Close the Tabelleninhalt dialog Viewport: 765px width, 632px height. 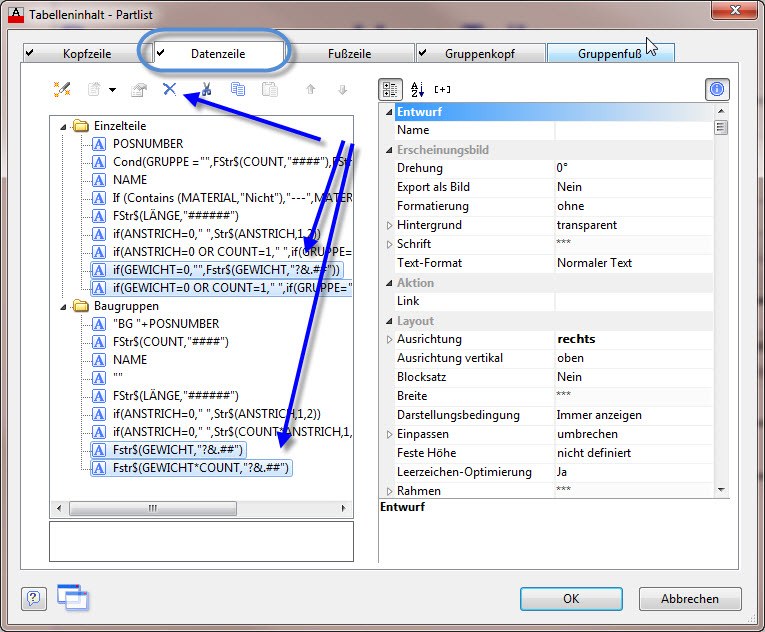coord(735,10)
